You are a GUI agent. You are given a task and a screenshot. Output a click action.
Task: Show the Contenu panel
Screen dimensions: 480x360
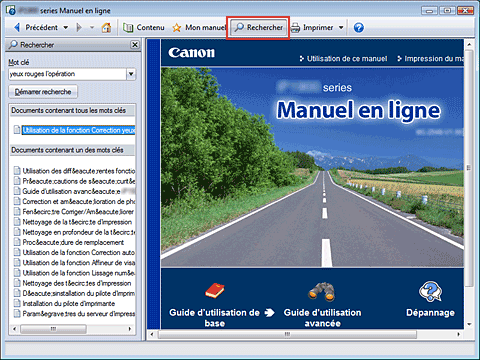click(144, 27)
